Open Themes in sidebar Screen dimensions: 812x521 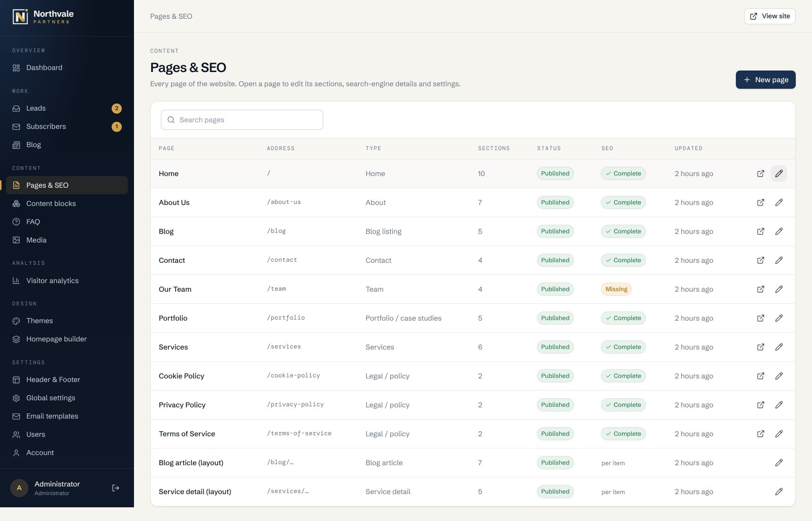[67, 321]
